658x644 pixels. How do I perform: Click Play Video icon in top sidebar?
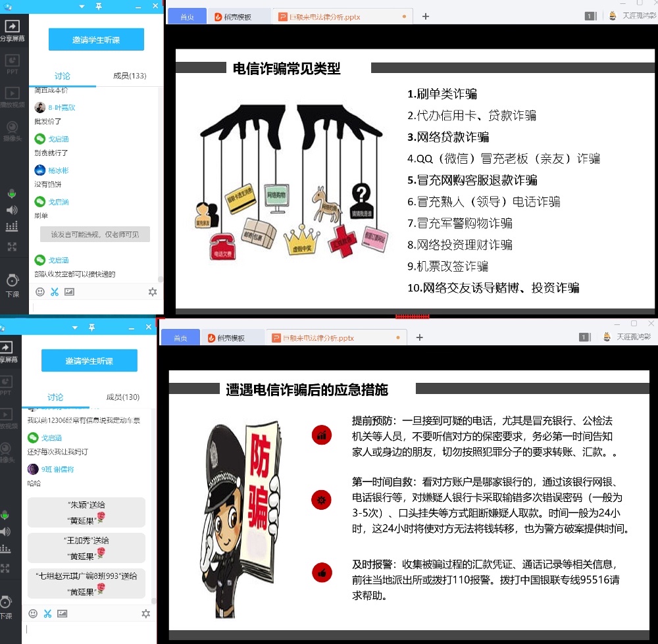pyautogui.click(x=12, y=95)
